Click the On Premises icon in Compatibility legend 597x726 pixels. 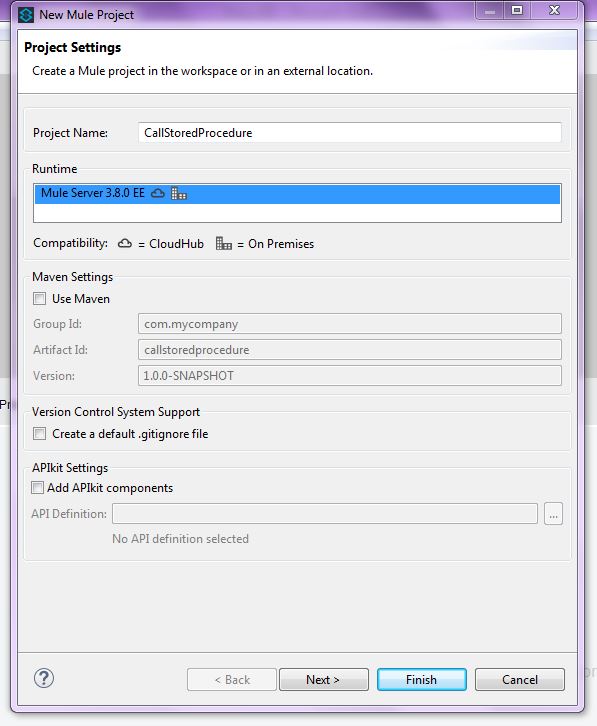point(224,244)
